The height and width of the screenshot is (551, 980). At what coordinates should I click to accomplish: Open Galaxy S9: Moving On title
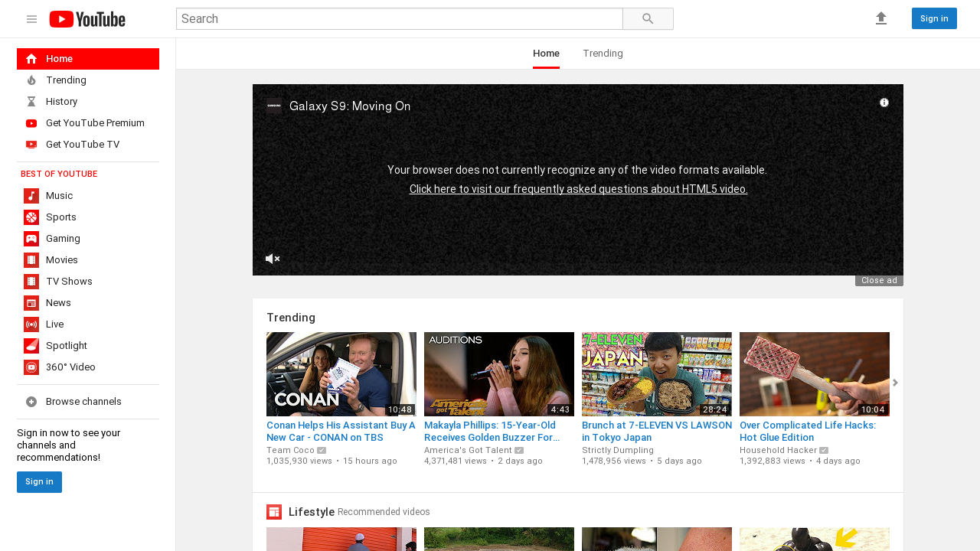point(350,106)
